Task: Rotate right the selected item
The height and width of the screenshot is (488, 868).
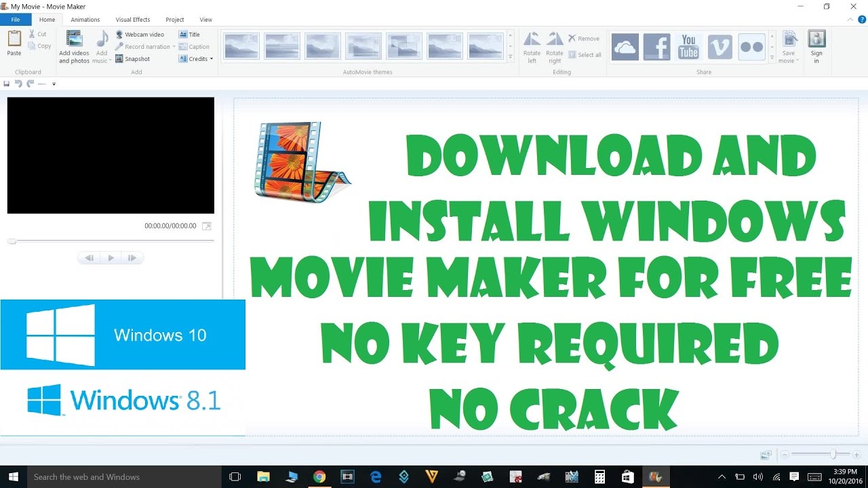Action: tap(555, 47)
